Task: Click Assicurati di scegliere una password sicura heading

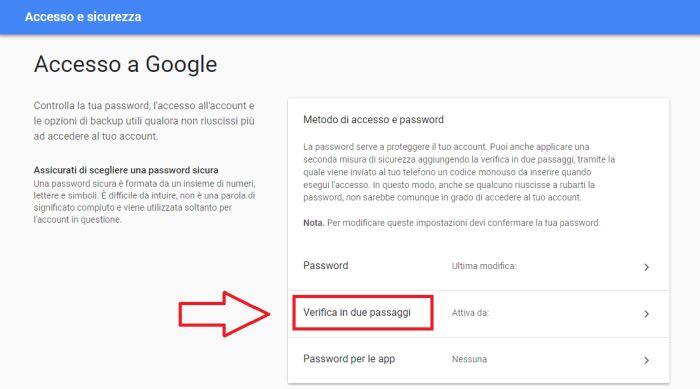Action: click(126, 170)
